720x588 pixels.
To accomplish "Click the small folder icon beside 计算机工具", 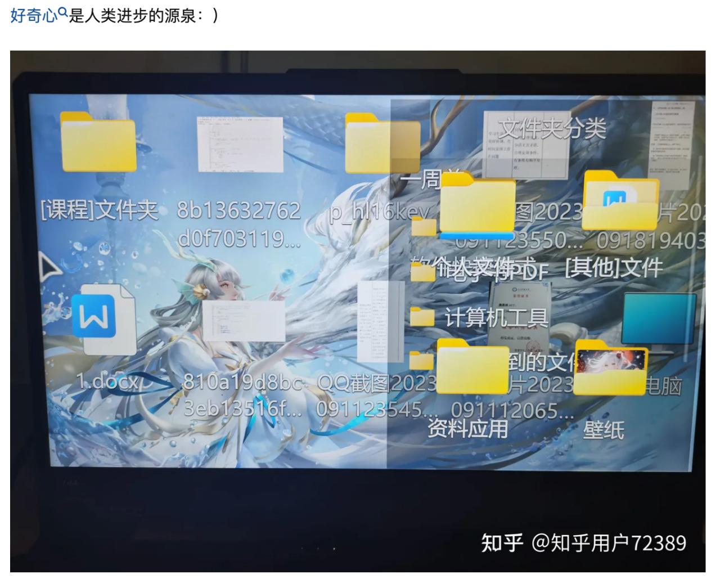I will click(x=422, y=318).
